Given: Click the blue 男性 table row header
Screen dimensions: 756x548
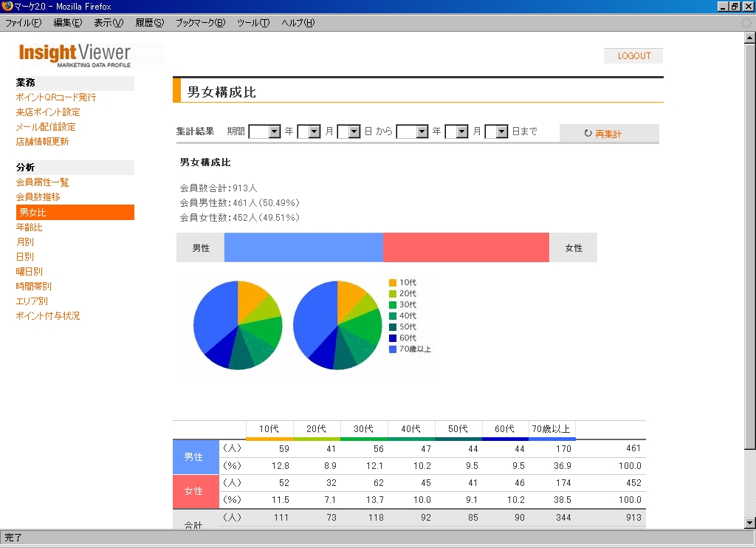Looking at the screenshot, I should point(196,457).
